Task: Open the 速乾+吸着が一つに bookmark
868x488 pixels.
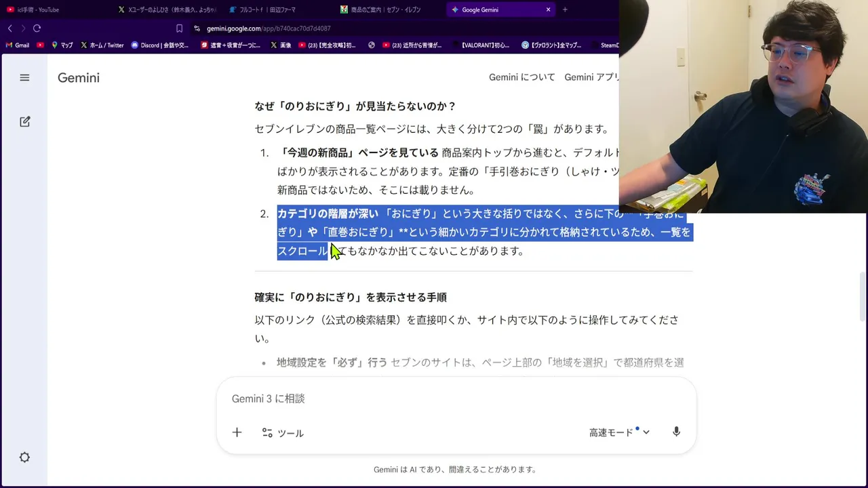Action: coord(231,45)
